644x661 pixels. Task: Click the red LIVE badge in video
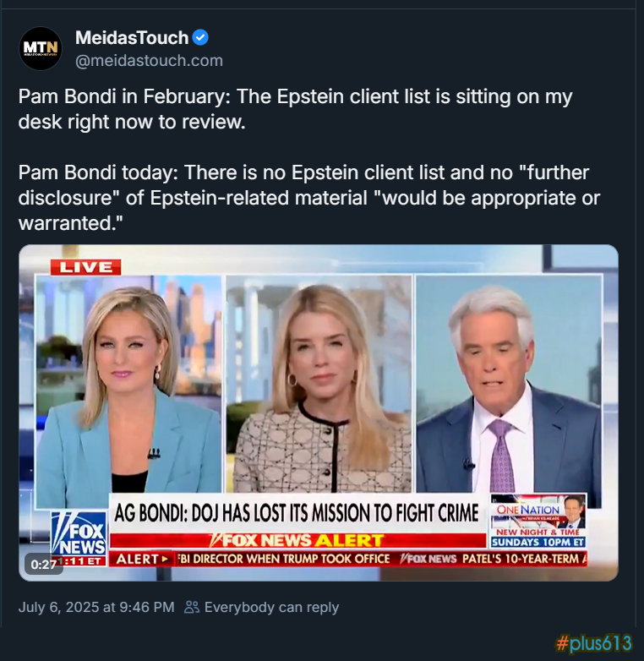85,267
